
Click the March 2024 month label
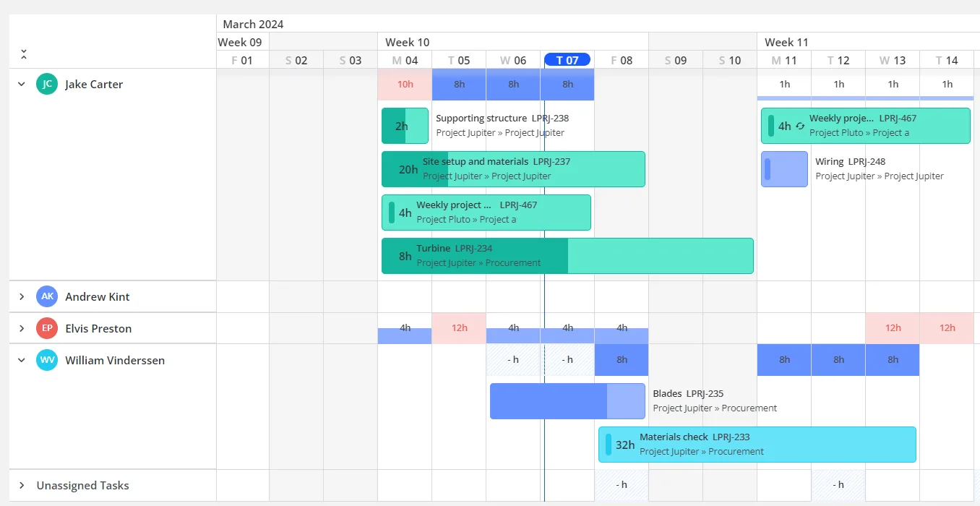point(253,24)
